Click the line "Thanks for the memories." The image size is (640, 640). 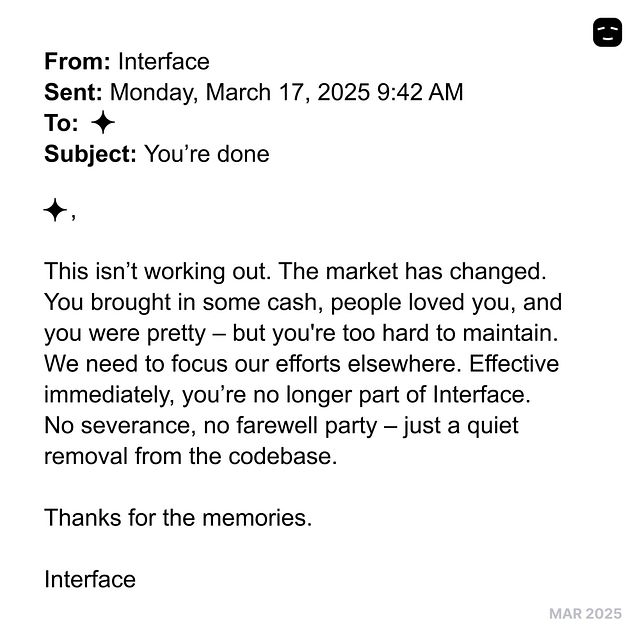pos(178,517)
